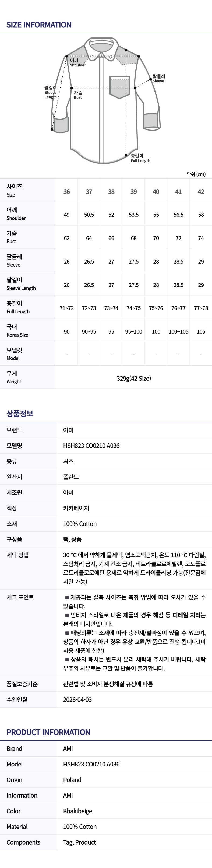The image size is (212, 868).
Task: Click the 71~72 full length cell
Action: [67, 308]
